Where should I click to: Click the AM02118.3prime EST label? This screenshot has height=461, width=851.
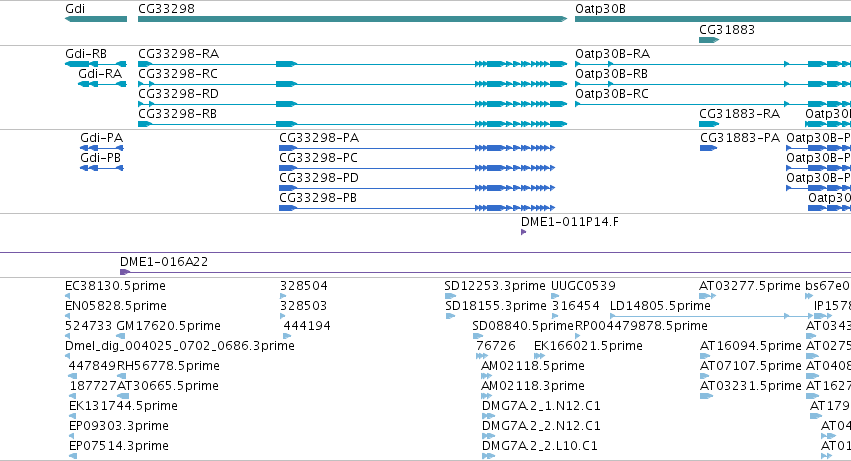(x=533, y=387)
